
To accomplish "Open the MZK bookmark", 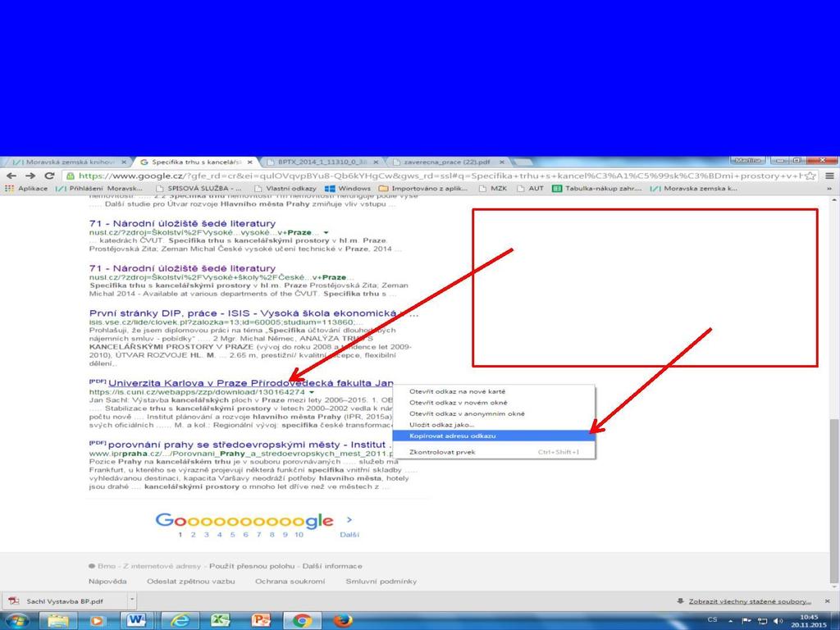I will click(x=493, y=189).
